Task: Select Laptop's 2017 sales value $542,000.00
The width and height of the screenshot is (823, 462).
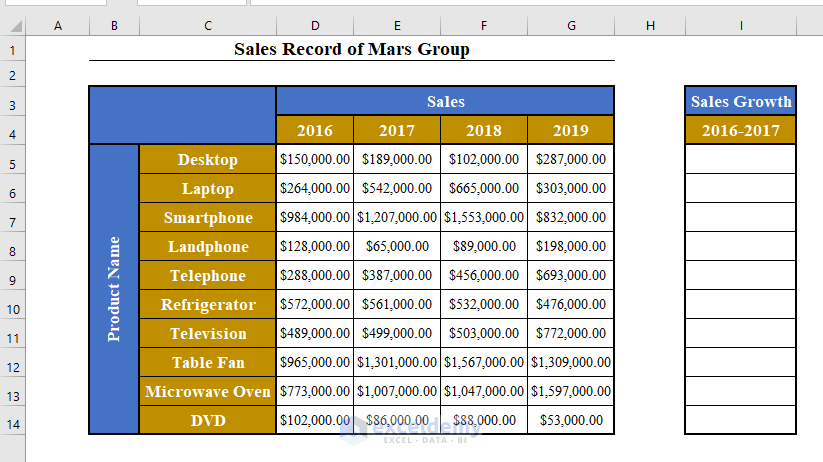Action: click(x=397, y=188)
